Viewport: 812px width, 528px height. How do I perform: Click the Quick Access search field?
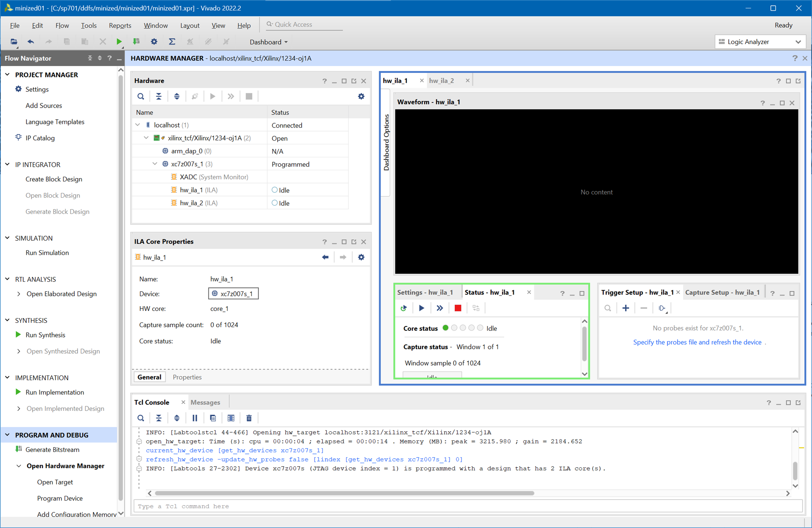(304, 25)
